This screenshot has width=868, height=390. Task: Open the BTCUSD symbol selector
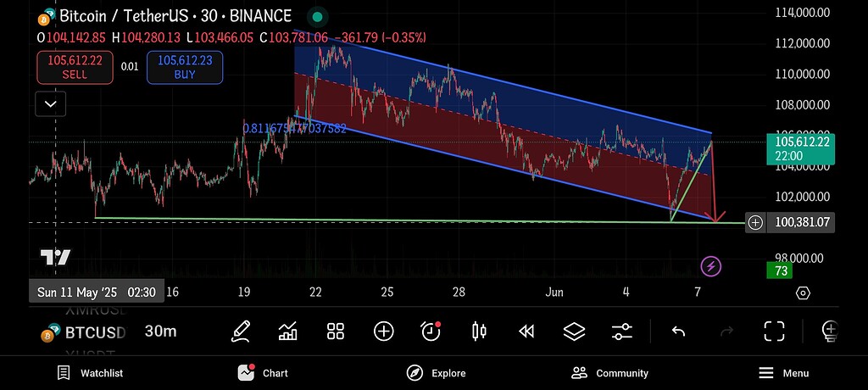[85, 333]
